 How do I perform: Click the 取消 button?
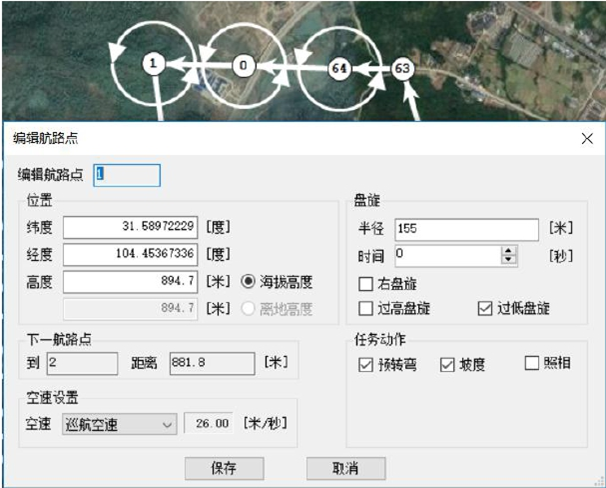click(x=346, y=469)
